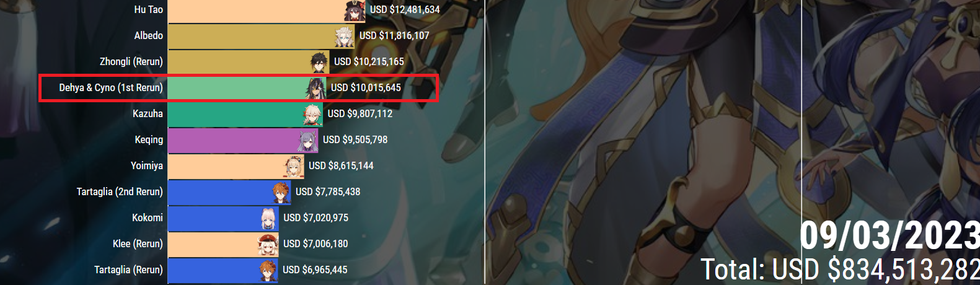Click the Tartaglia (2nd Rerun) portrait icon

pos(281,193)
